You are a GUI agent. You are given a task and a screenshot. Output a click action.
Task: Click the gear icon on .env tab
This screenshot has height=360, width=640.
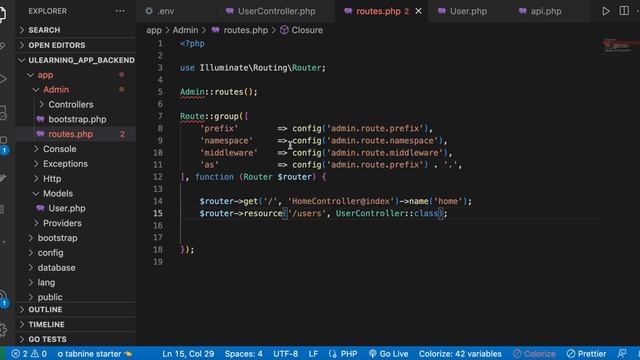tap(149, 11)
